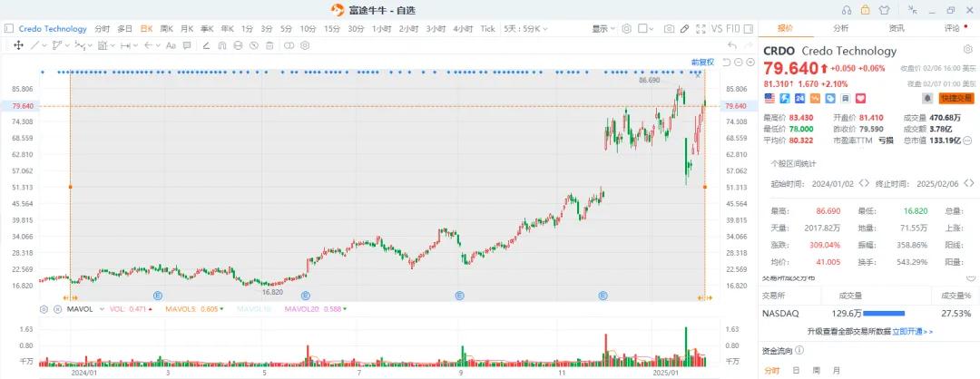980x379 pixels.
Task: Delete drawings with the trash icon
Action: click(x=269, y=45)
